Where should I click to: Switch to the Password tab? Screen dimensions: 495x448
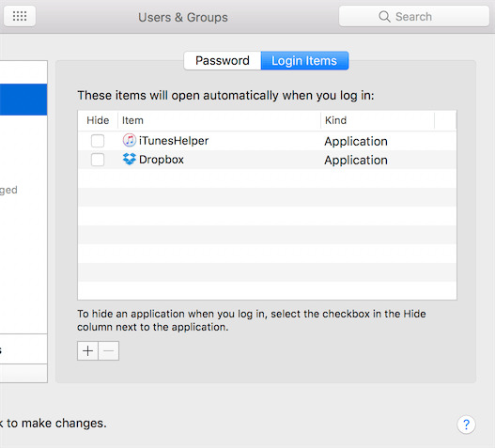(223, 61)
